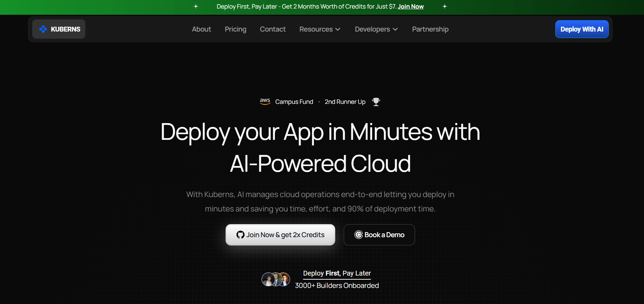Click the Book a Demo button

pos(379,235)
